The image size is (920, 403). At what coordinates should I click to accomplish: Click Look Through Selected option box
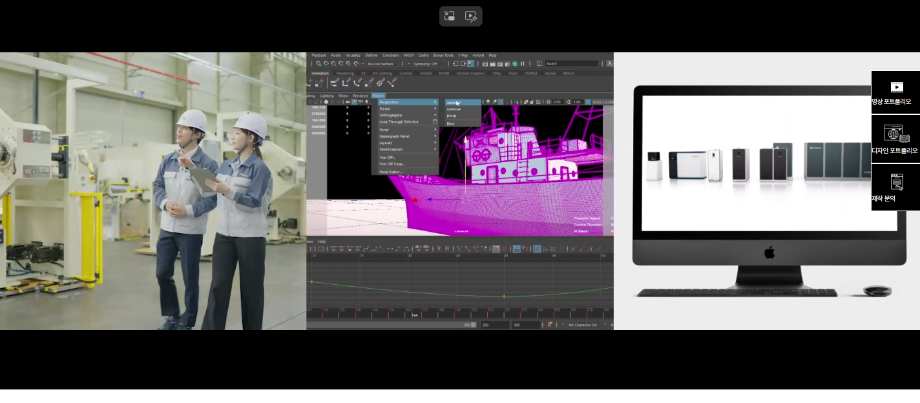point(435,123)
